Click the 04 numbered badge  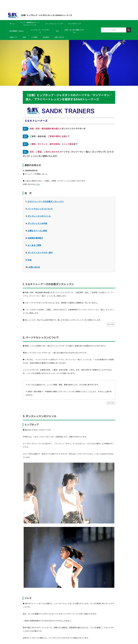click(x=26, y=152)
